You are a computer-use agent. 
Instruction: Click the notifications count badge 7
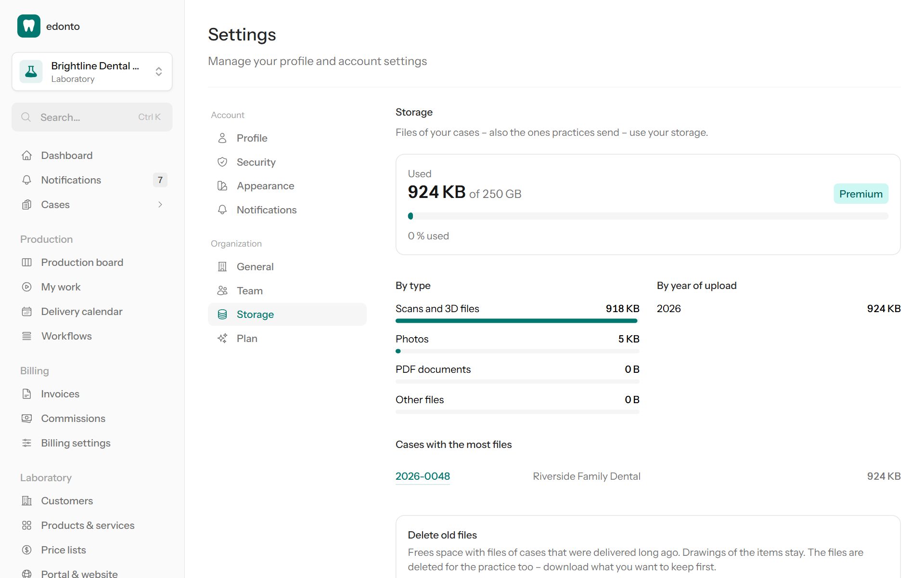(x=160, y=180)
